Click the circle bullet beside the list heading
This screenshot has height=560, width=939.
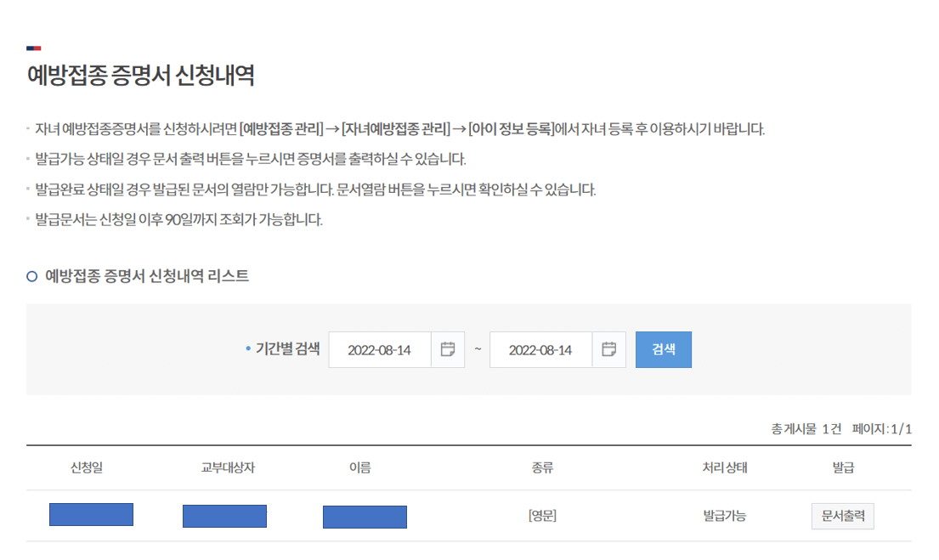pyautogui.click(x=31, y=276)
